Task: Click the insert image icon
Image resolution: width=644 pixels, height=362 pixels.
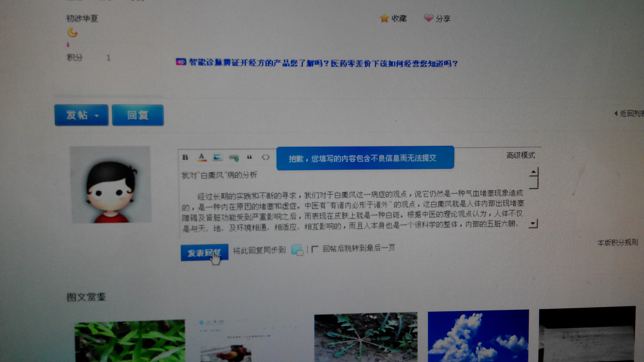Action: pos(218,158)
